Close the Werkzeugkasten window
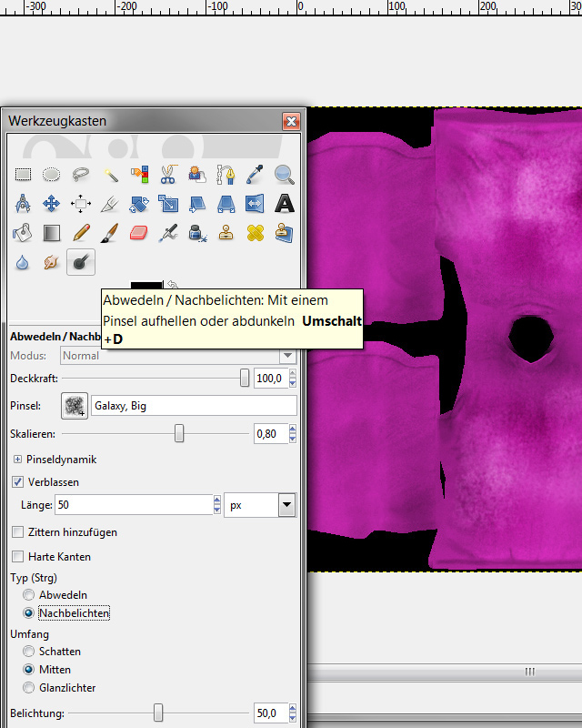Viewport: 582px width, 728px height. 292,122
